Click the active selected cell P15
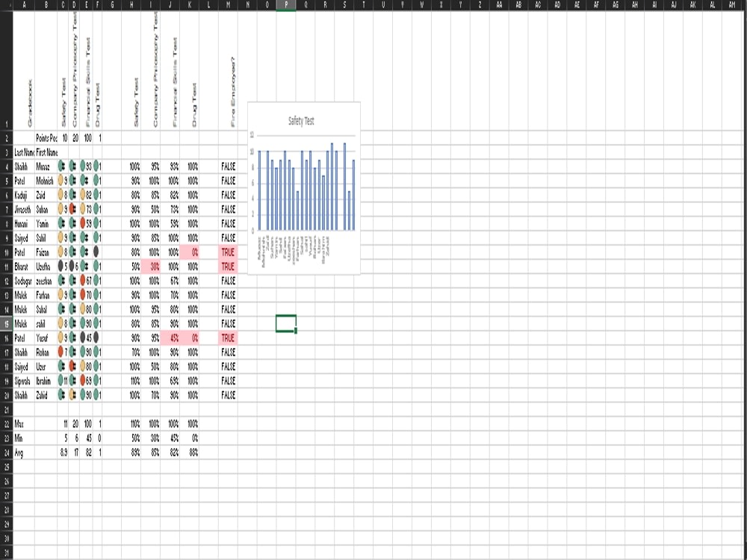The image size is (747, 560). (286, 324)
